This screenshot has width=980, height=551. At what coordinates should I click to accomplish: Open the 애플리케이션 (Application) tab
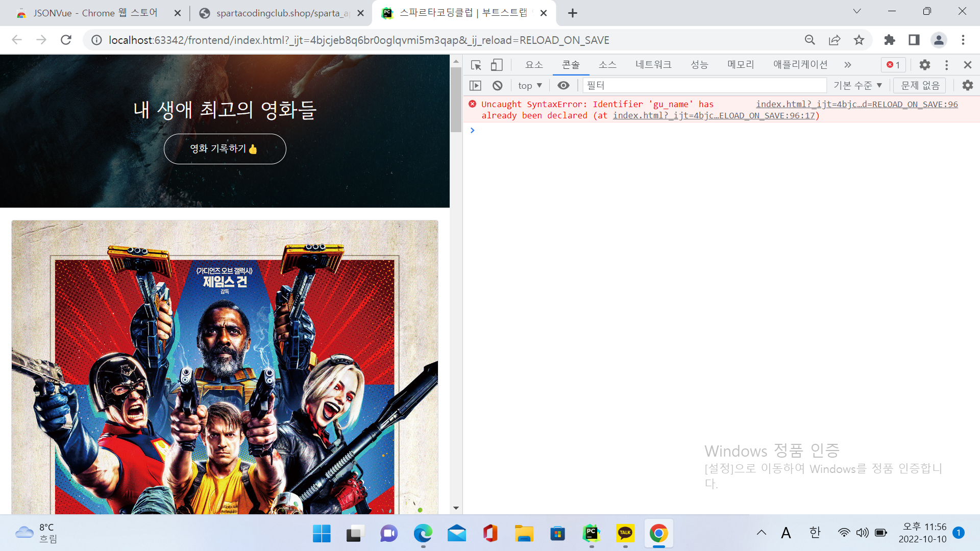800,65
